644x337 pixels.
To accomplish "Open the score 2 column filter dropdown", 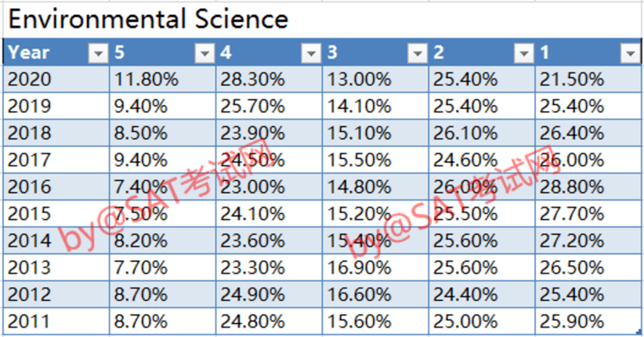I will pos(523,53).
